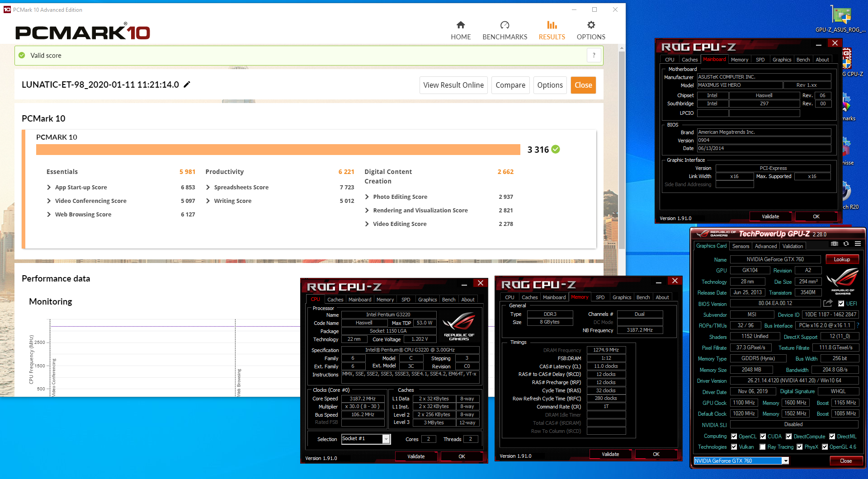The width and height of the screenshot is (868, 479).
Task: Toggle OpenCL checkbox in GPU-Z
Action: (734, 437)
